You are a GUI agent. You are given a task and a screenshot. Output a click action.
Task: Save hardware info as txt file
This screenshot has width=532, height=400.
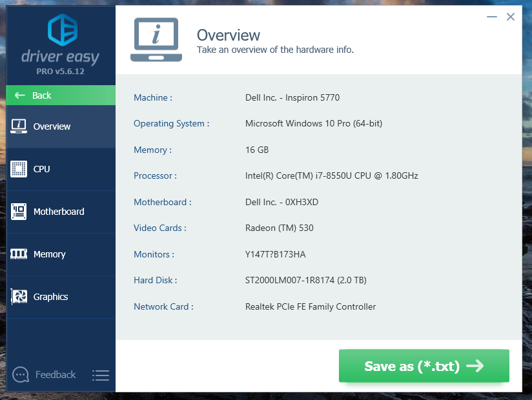[x=424, y=366]
